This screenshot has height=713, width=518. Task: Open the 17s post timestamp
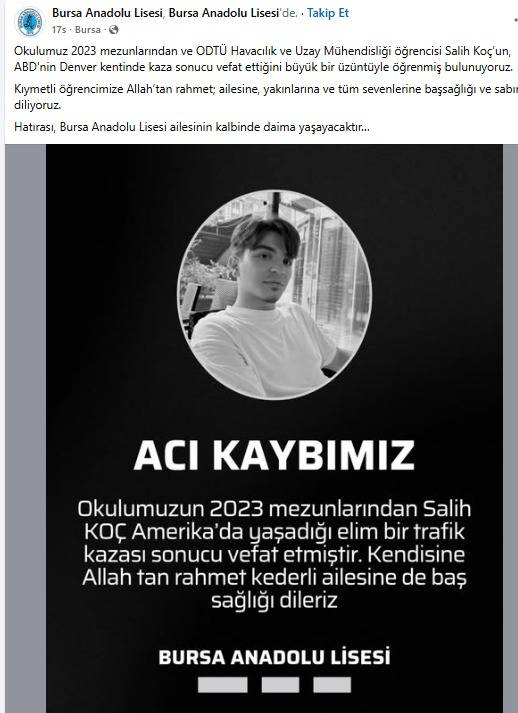tap(59, 30)
